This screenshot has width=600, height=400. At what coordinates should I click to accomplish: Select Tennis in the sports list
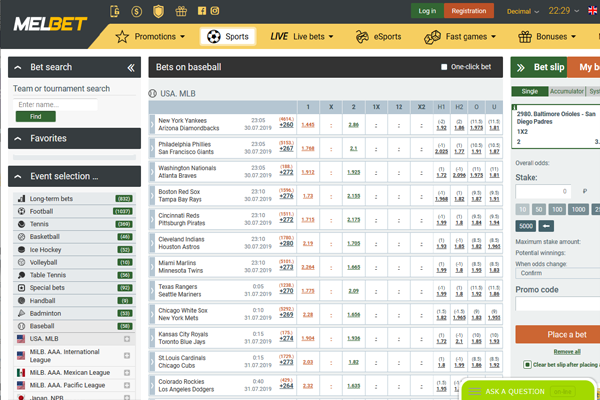74,224
